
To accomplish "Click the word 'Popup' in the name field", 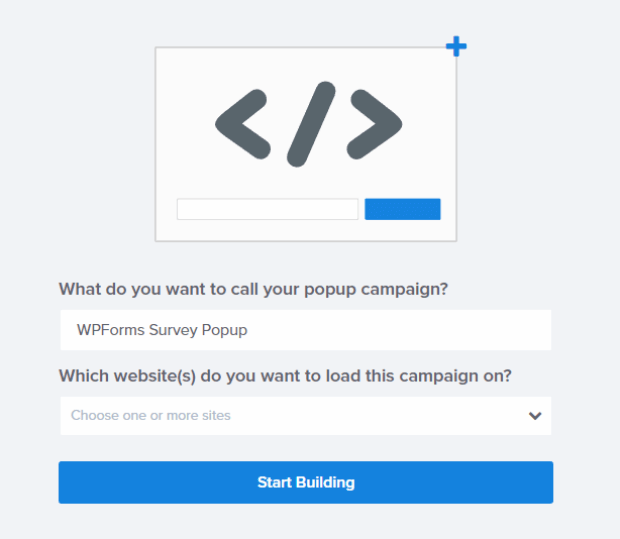I will (225, 331).
